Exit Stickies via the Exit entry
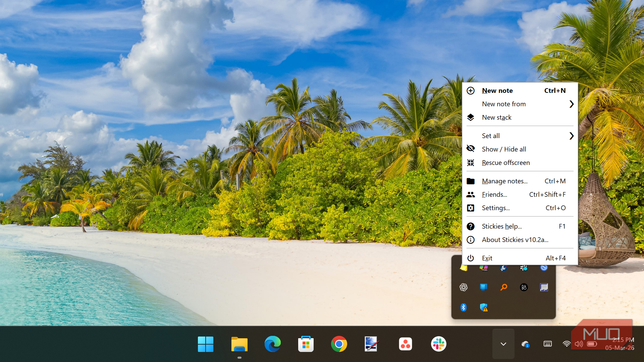This screenshot has width=644, height=362. click(520, 258)
